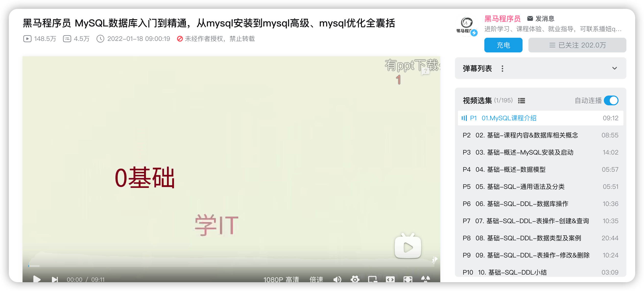Enable picture-in-picture mode icon
This screenshot has height=291, width=644.
pos(372,279)
